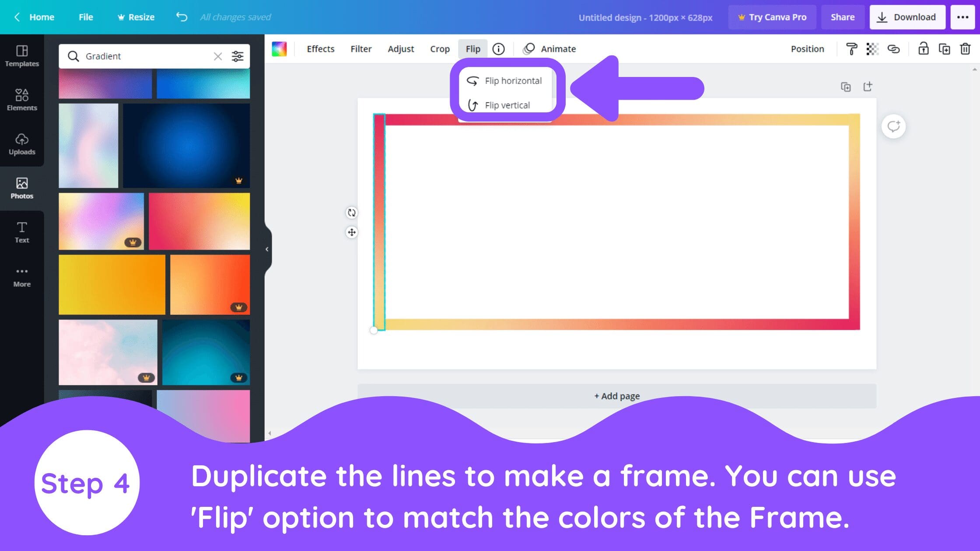Click the color palette icon in toolbar
Screen dimensions: 980x551
(x=279, y=49)
